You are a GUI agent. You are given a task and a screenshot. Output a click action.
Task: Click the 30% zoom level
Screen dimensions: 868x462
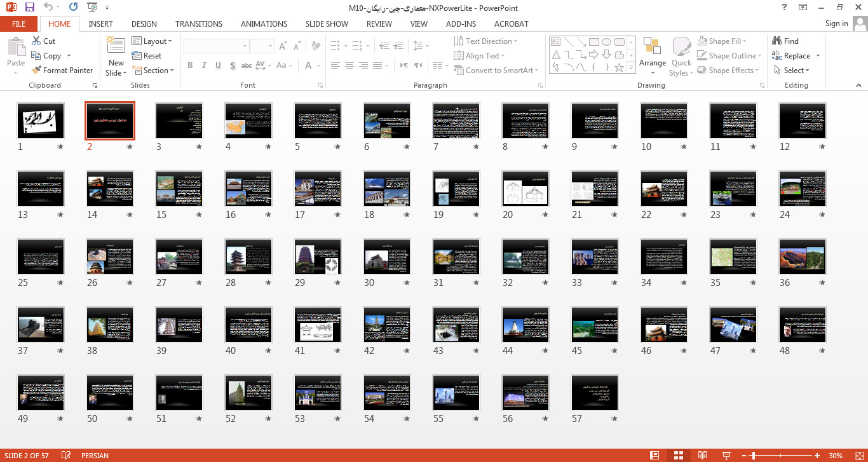(x=836, y=456)
